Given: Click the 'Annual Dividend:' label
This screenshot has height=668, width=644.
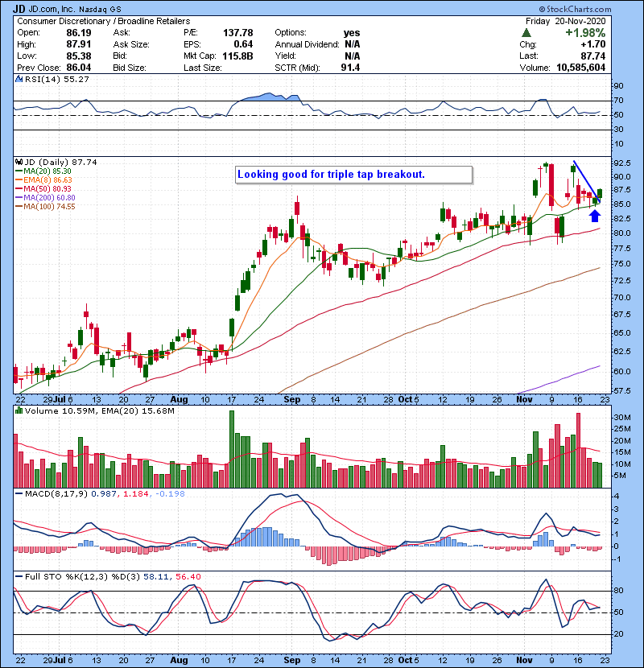Looking at the screenshot, I should pos(307,44).
